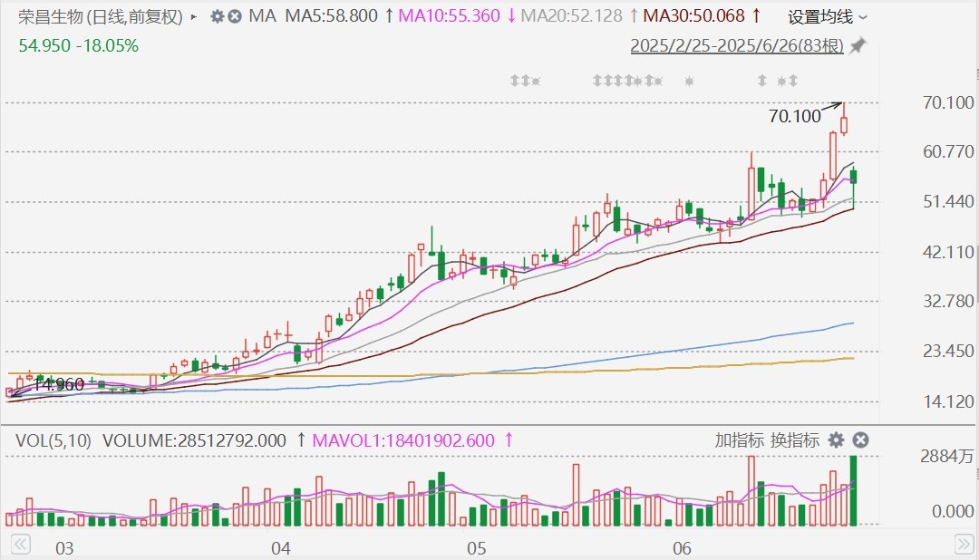
Task: Select the 05 month marker on time axis
Action: 477,548
